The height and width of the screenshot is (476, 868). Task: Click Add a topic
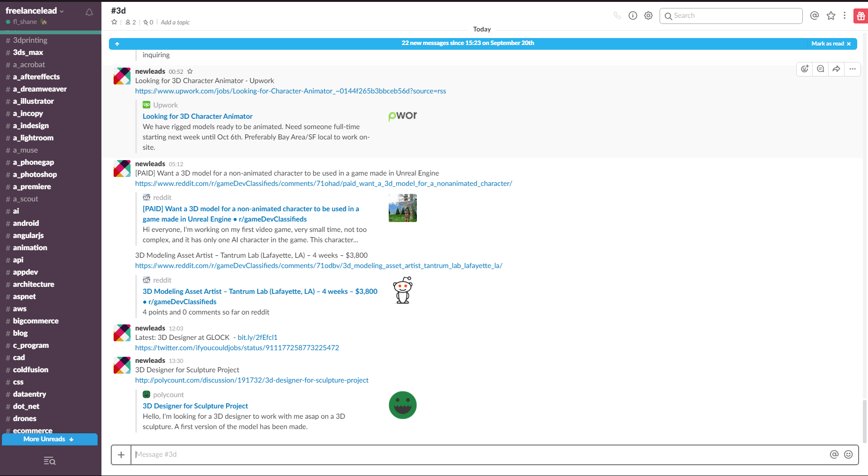click(x=175, y=22)
